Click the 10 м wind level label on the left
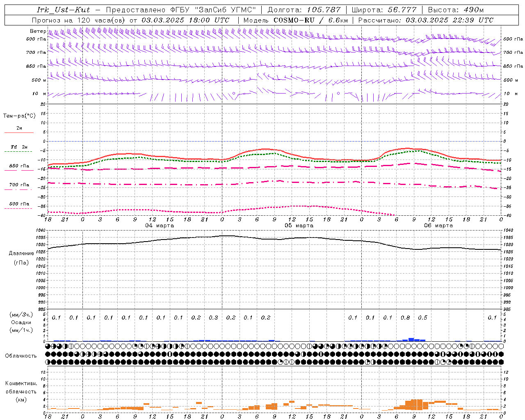Image resolution: width=525 pixels, height=420 pixels. click(39, 94)
